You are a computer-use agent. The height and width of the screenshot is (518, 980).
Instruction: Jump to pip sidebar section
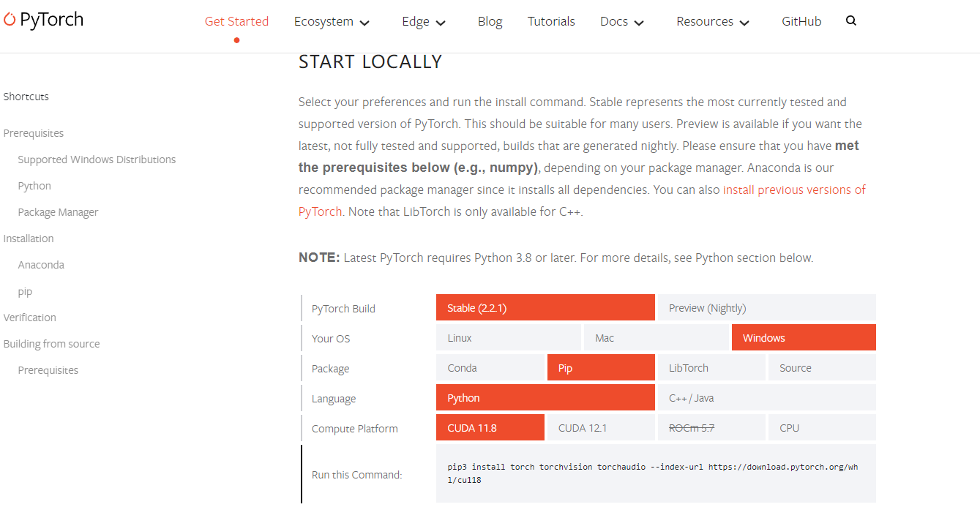[25, 291]
